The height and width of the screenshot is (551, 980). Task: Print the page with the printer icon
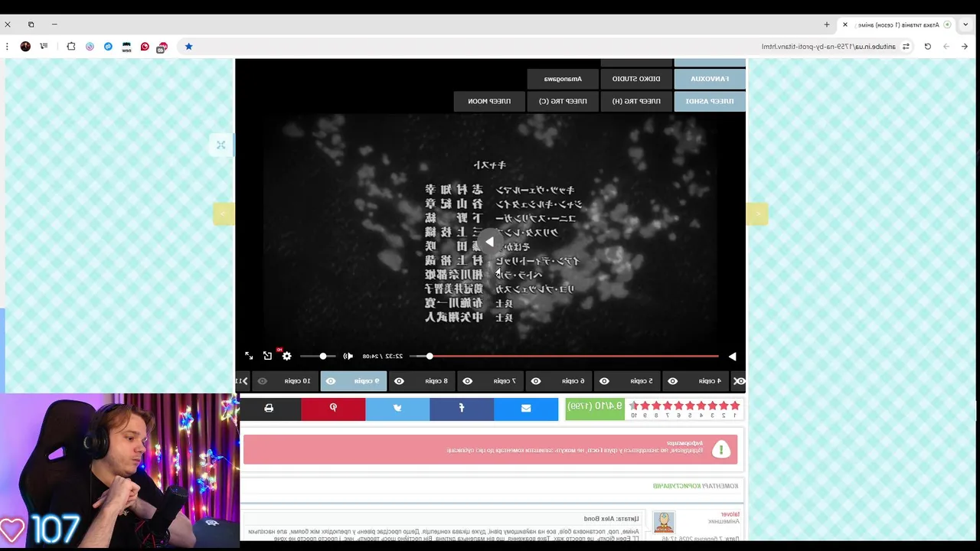click(269, 409)
